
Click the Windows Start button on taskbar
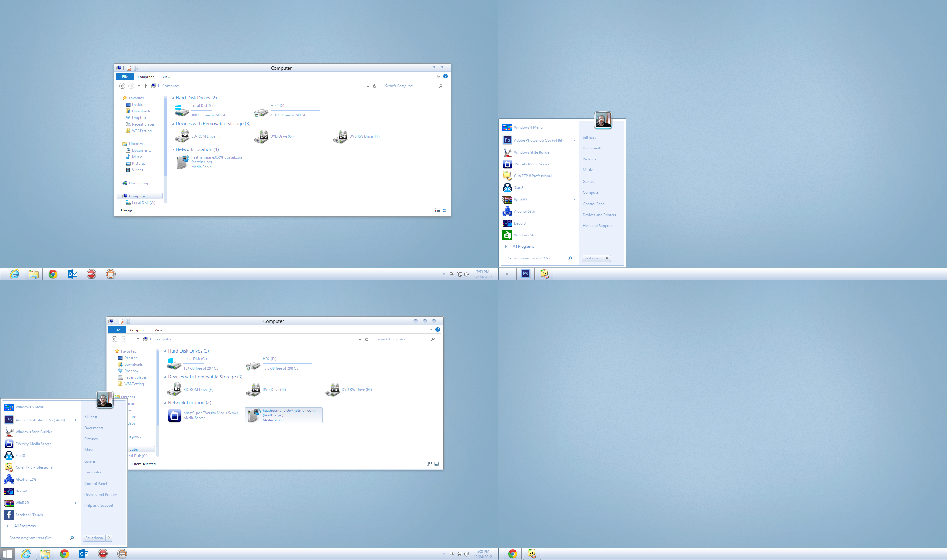(7, 553)
